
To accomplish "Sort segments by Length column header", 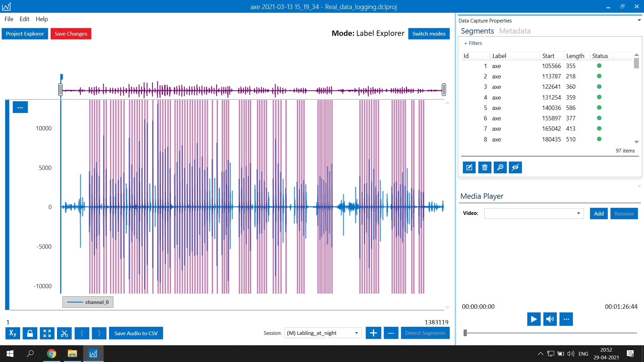I will coord(577,56).
